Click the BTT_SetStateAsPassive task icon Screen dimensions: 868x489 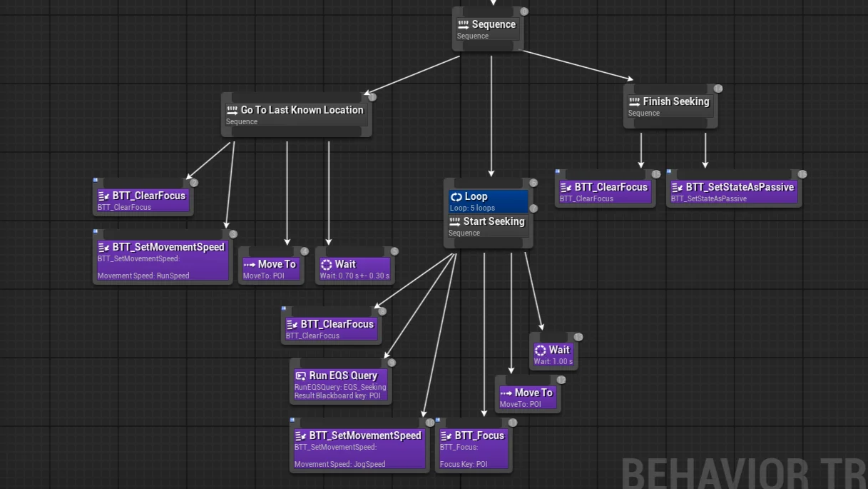click(x=678, y=187)
